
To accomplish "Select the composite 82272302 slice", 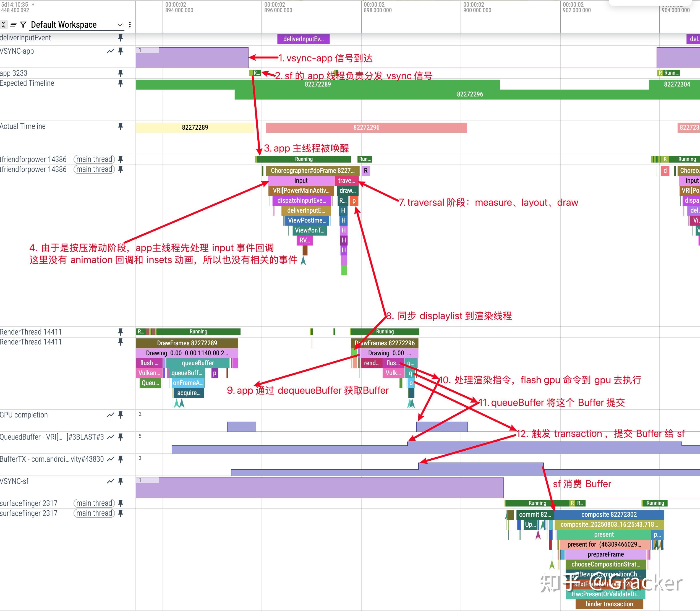I will pyautogui.click(x=608, y=515).
